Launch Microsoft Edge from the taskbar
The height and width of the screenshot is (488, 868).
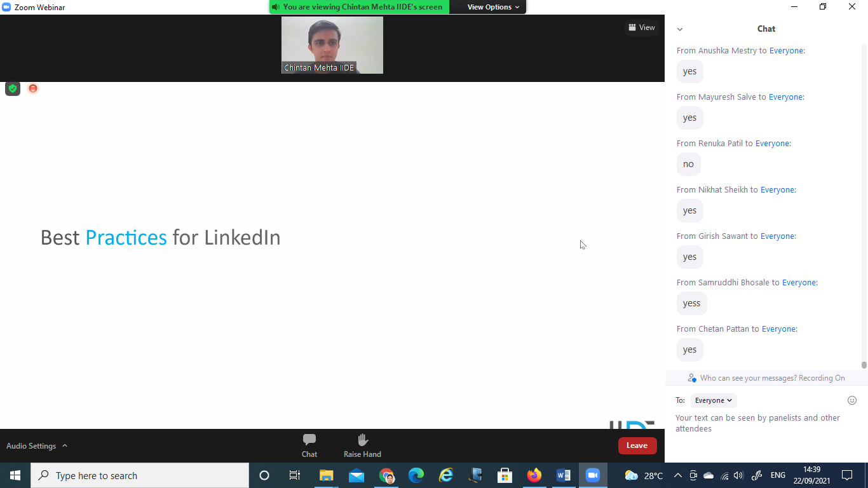click(x=416, y=475)
